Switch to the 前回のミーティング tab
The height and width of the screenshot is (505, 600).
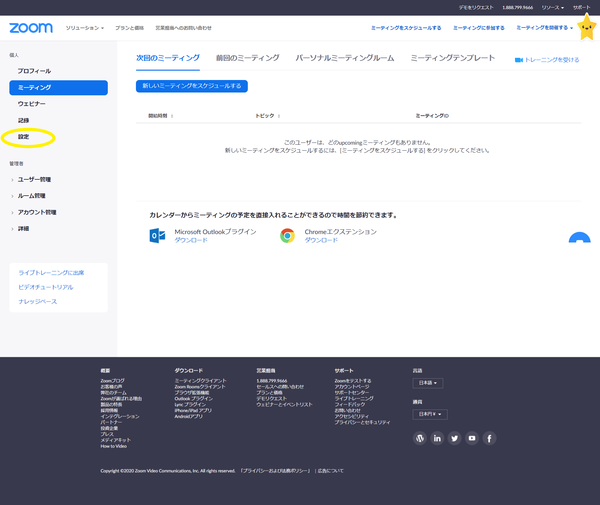(x=248, y=58)
